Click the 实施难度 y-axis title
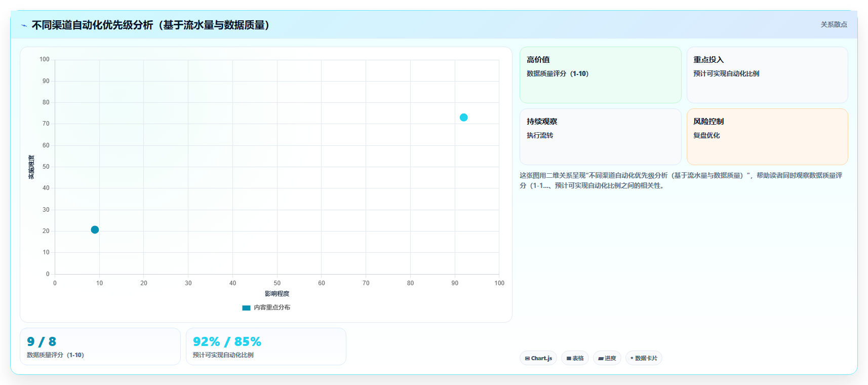The image size is (868, 385). point(31,167)
